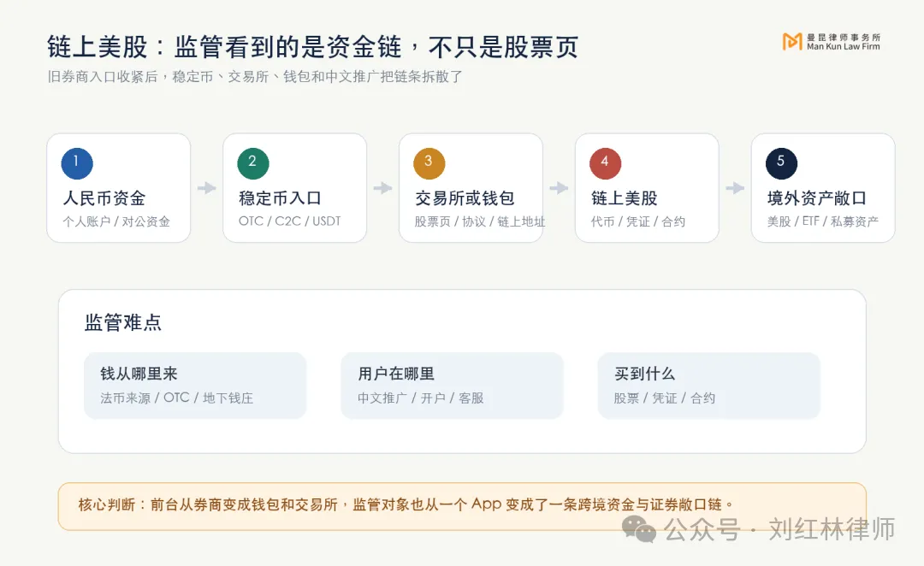Click arrow between 稳定币入口 and 交易所或钱包
This screenshot has height=566, width=924.
pyautogui.click(x=383, y=188)
